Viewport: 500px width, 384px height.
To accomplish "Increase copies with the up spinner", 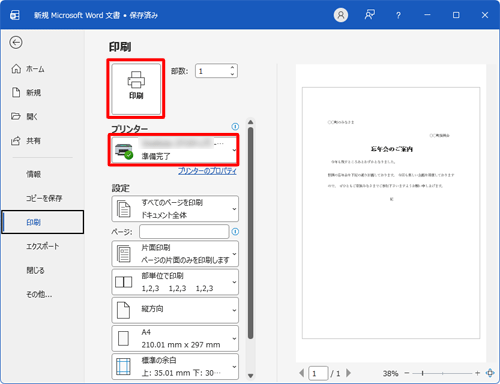I will (232, 67).
